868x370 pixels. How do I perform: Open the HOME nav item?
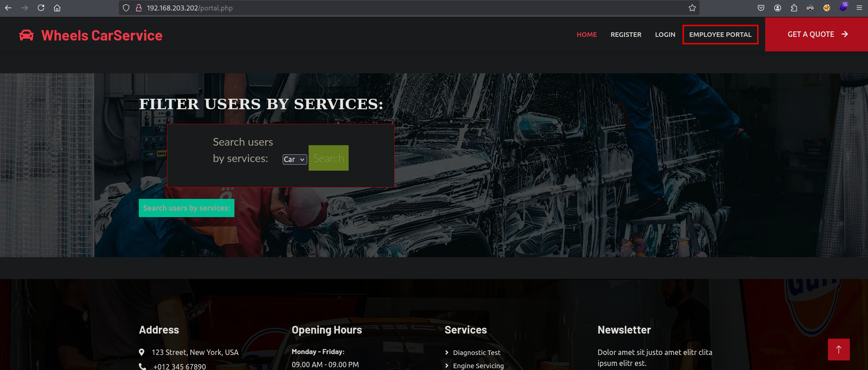pyautogui.click(x=586, y=35)
